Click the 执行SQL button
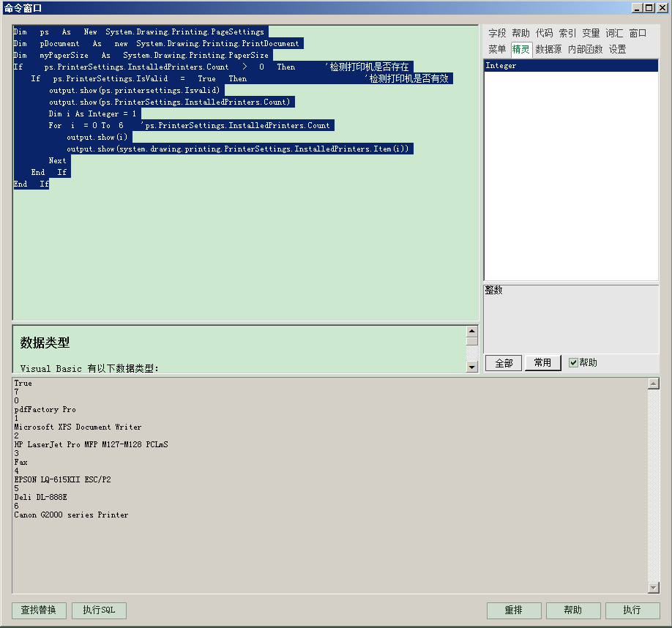 coord(99,610)
